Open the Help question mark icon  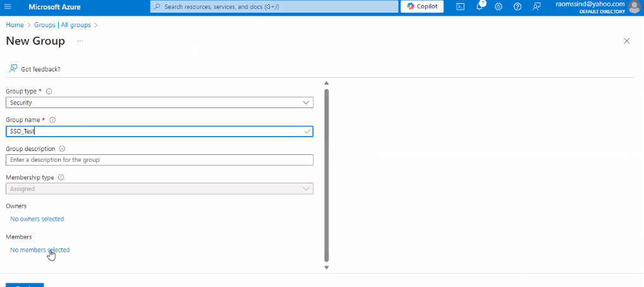(517, 7)
